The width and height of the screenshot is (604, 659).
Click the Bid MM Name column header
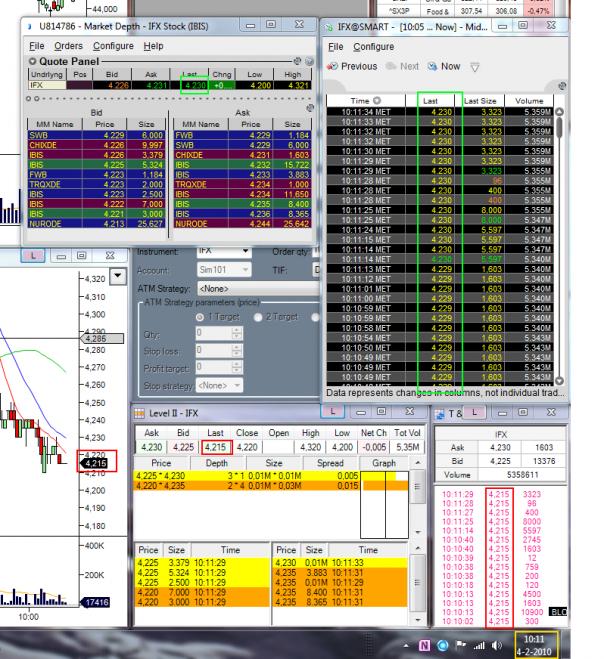coord(55,124)
